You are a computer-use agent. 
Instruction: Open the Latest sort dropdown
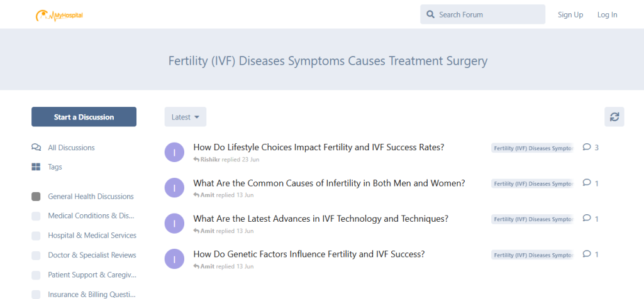(x=185, y=117)
